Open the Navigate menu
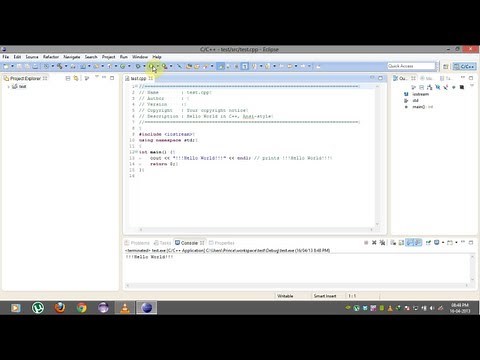Screen dimensions: 480x360 point(72,57)
